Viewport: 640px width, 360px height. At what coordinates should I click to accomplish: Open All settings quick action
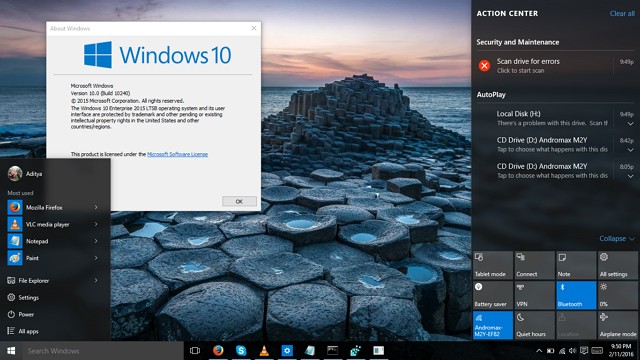618,265
